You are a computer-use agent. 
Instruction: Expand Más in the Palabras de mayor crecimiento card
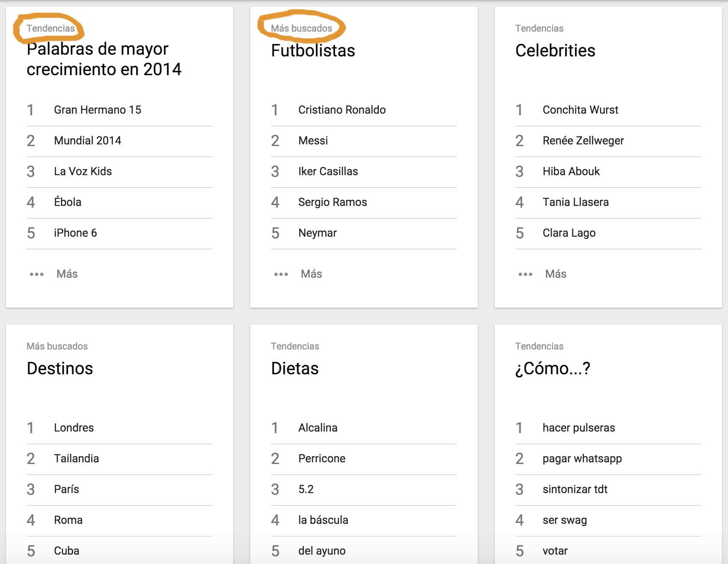point(67,274)
